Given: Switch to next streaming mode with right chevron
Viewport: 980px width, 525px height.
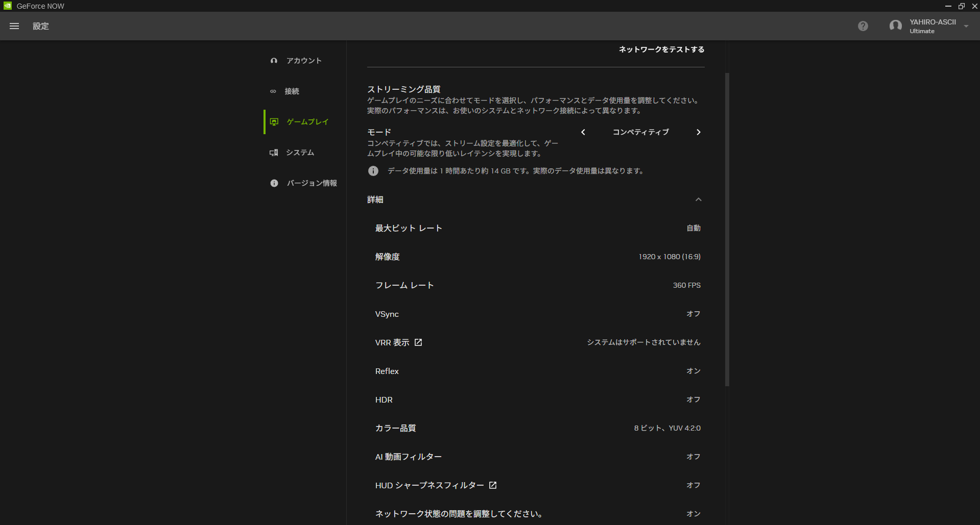Looking at the screenshot, I should click(699, 132).
